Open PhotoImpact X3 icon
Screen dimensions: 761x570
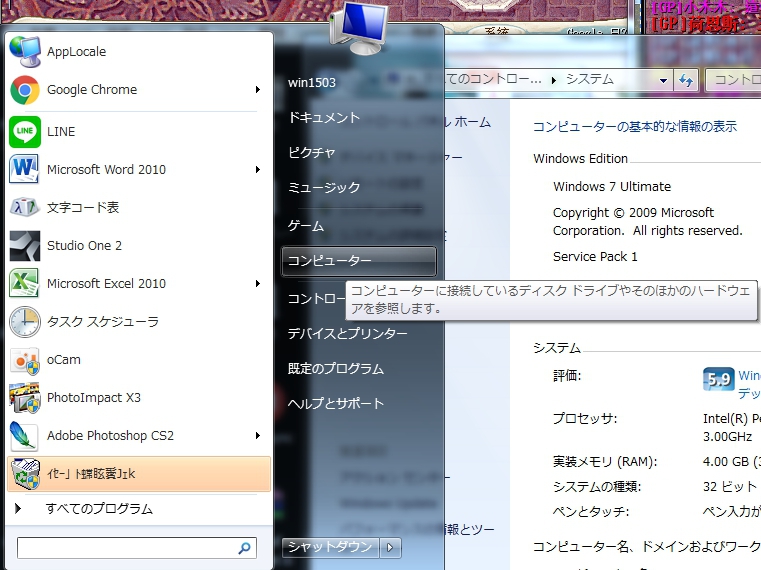[24, 398]
